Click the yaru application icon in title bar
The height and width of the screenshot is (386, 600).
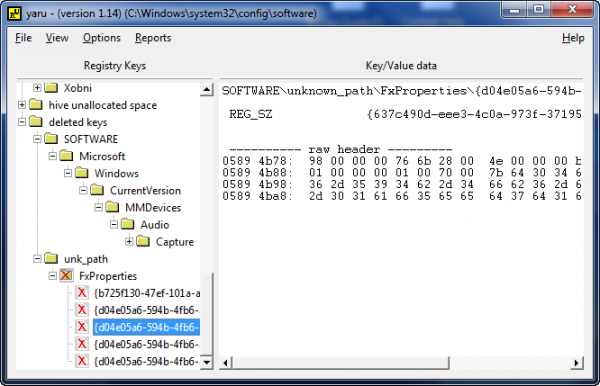[x=15, y=14]
